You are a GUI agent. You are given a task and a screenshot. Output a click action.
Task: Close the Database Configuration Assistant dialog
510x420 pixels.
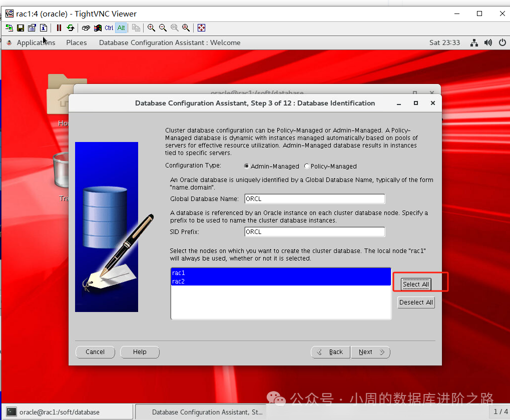click(432, 103)
